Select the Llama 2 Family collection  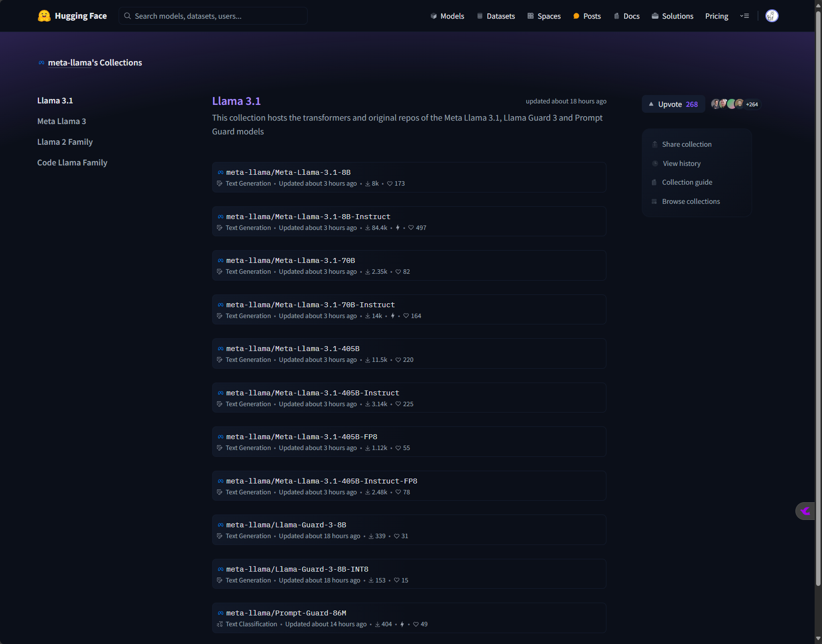coord(65,142)
